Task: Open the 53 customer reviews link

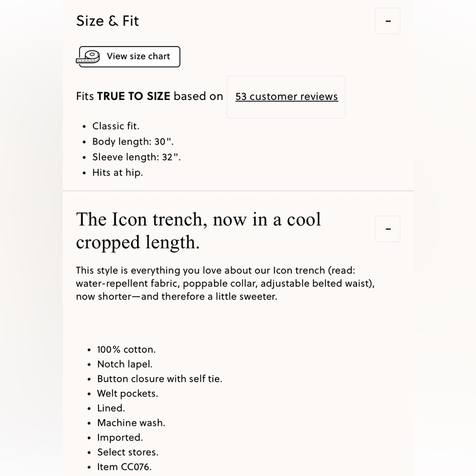Action: (287, 97)
